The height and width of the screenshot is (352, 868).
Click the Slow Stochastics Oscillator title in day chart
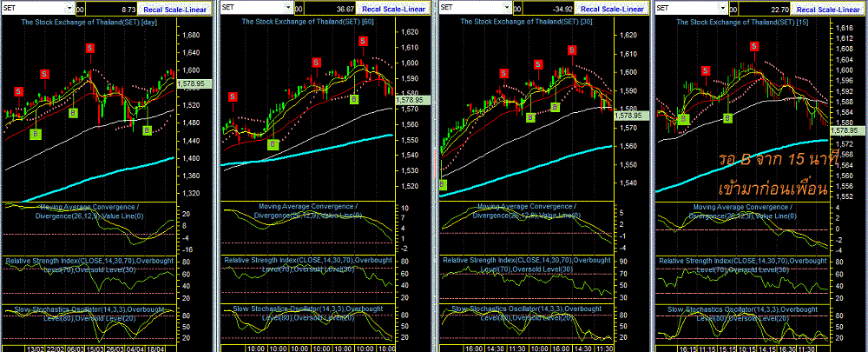[89, 312]
